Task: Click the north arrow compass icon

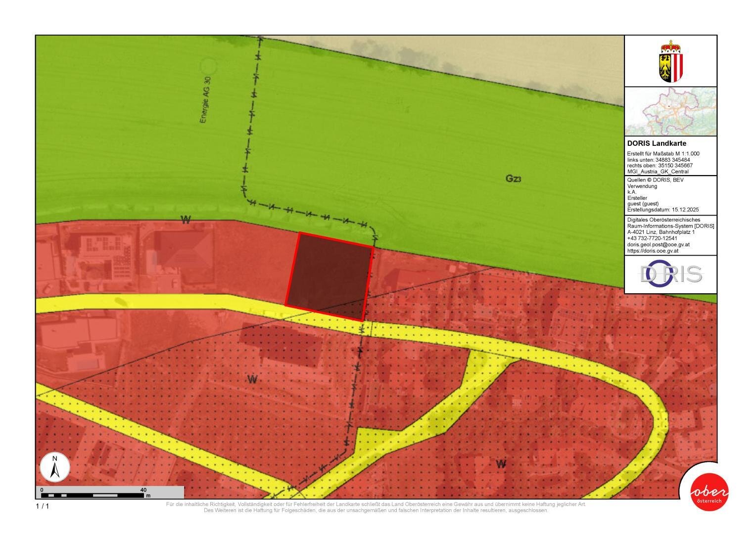Action: [55, 467]
